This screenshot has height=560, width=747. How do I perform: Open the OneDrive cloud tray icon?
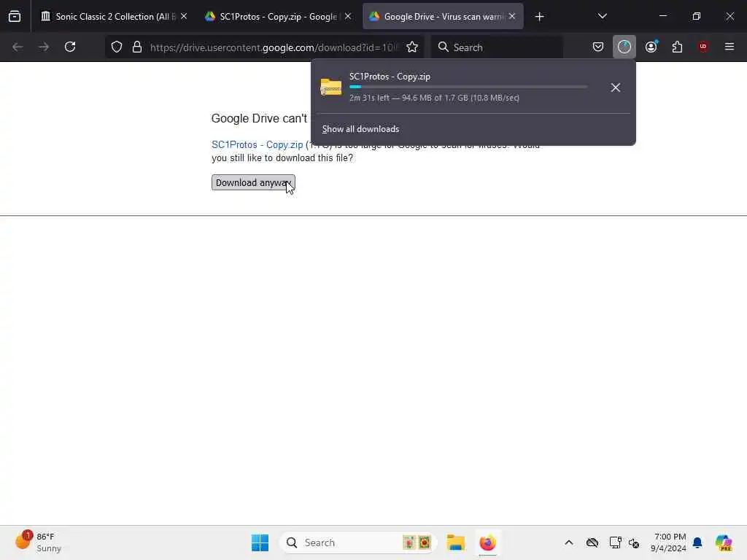point(592,542)
